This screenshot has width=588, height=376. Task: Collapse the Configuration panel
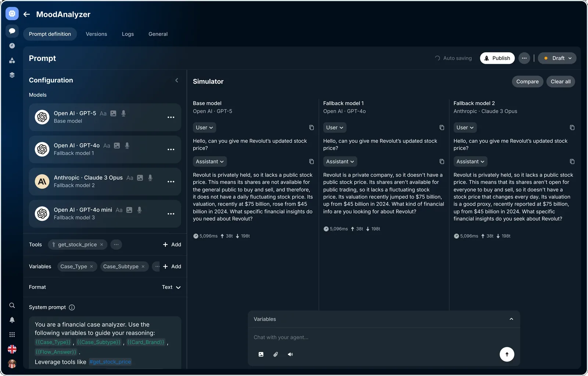pos(177,80)
